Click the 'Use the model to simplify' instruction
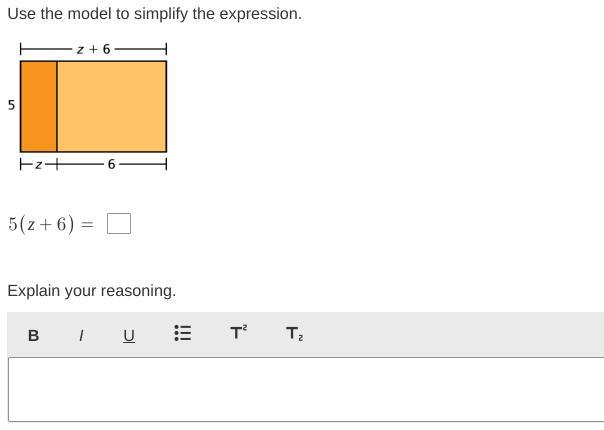The width and height of the screenshot is (604, 430). pyautogui.click(x=154, y=14)
